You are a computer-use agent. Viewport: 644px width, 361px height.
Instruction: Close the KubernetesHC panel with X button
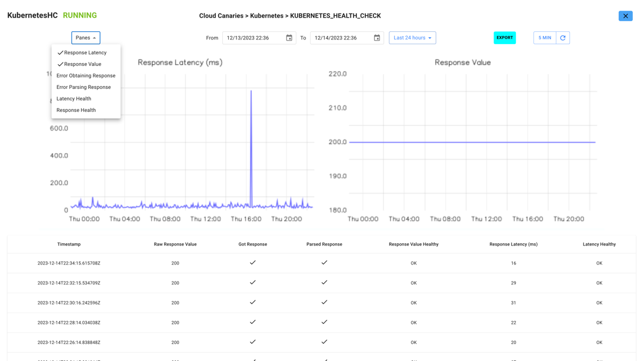(x=626, y=16)
